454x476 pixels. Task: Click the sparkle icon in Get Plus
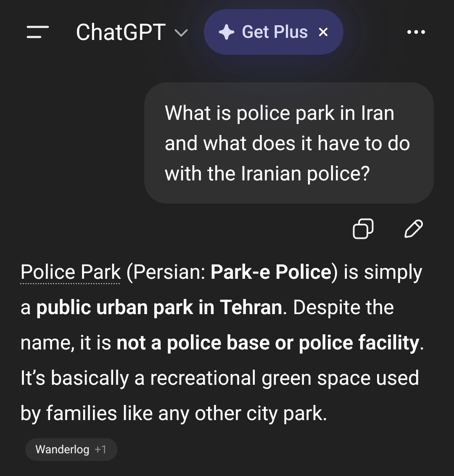click(227, 32)
